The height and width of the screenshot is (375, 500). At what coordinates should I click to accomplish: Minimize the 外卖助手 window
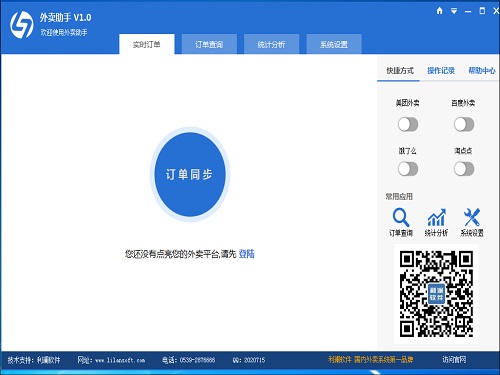[x=468, y=12]
